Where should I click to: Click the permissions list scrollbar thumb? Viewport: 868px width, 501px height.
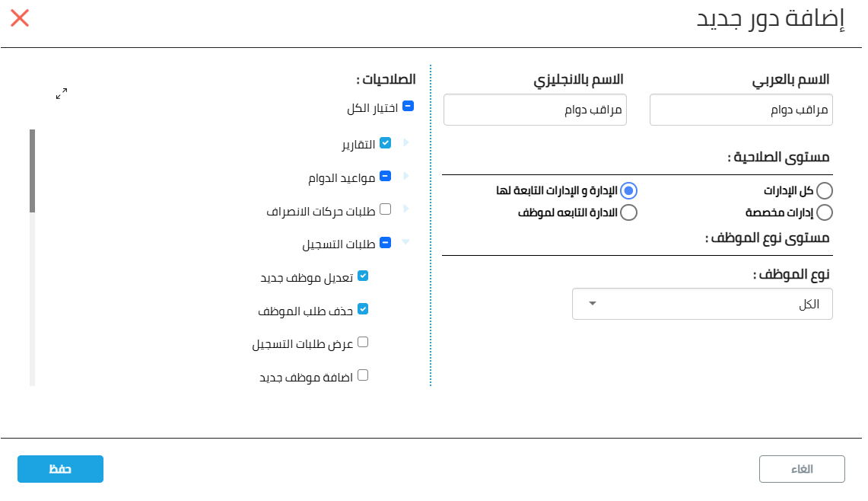(x=32, y=171)
